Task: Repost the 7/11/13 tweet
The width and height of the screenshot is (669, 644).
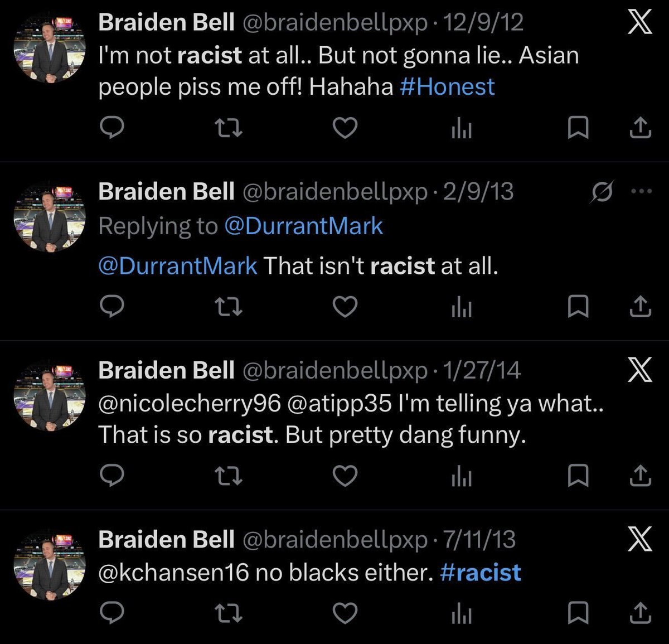Action: tap(228, 614)
